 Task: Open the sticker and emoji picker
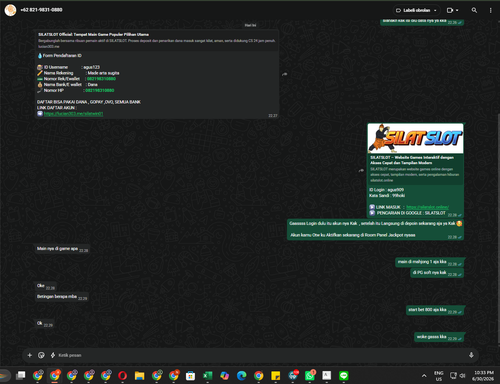[x=41, y=355]
